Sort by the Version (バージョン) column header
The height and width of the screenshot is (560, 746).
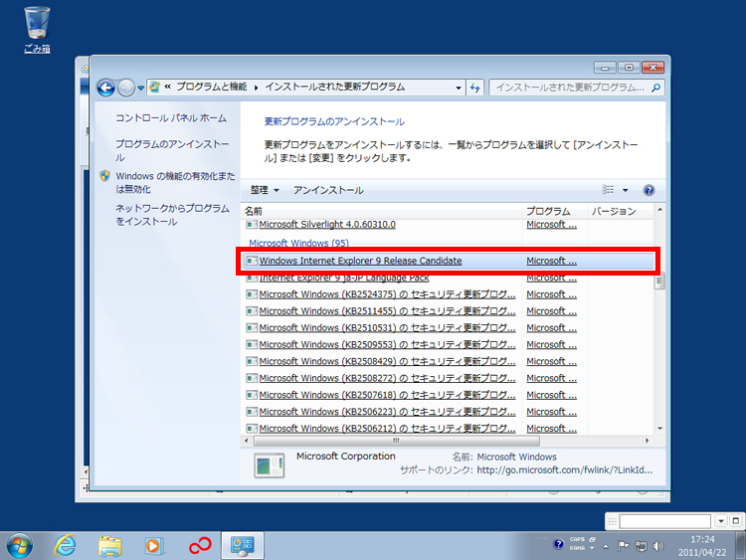(x=621, y=211)
